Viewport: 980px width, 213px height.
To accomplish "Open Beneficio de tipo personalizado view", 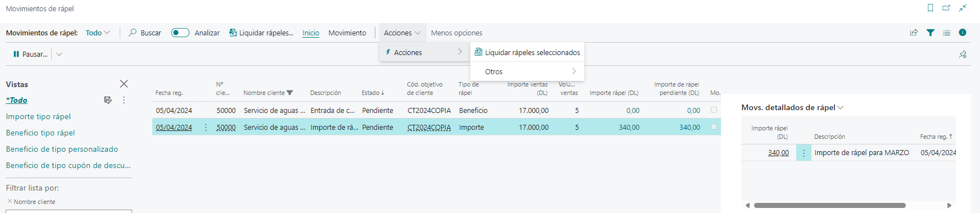I will pyautogui.click(x=62, y=149).
